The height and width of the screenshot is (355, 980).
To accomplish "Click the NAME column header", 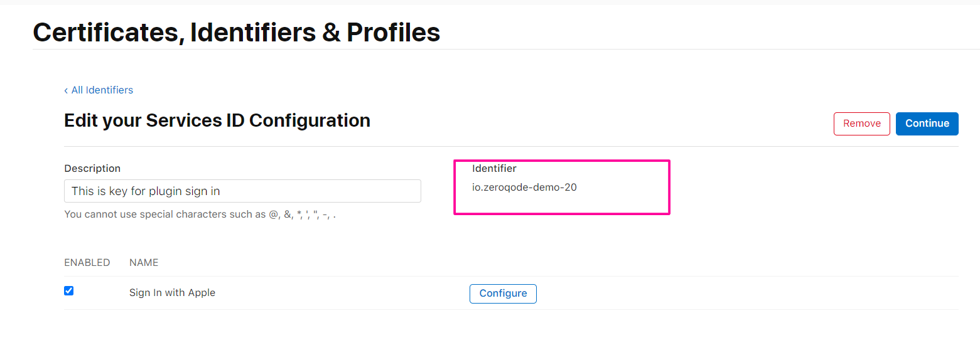I will coord(144,263).
